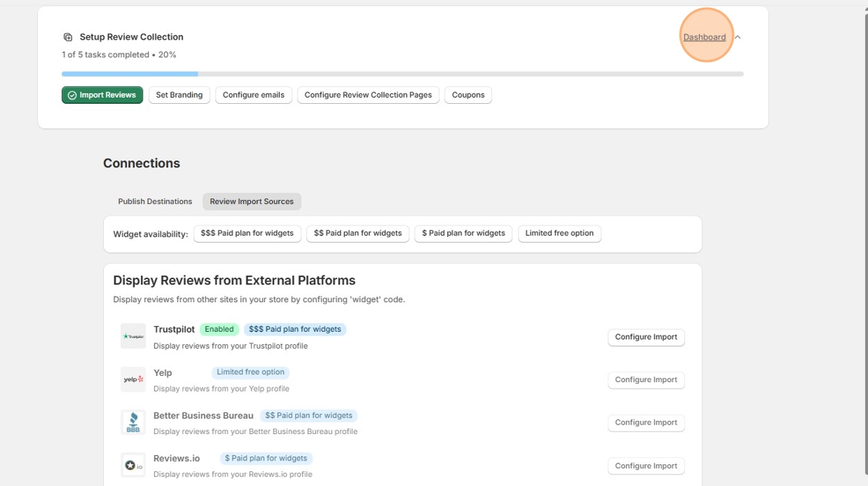Viewport: 868px width, 486px height.
Task: Select the Review Import Sources tab
Action: point(252,201)
